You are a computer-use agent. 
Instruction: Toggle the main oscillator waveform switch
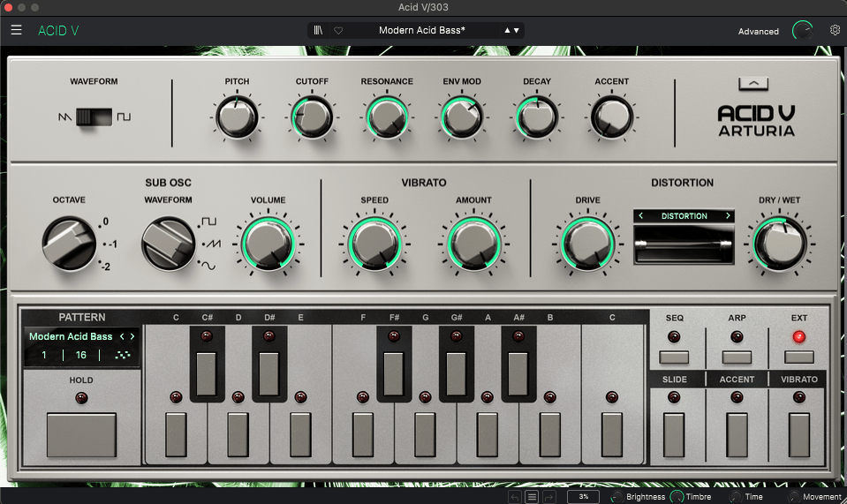point(94,117)
